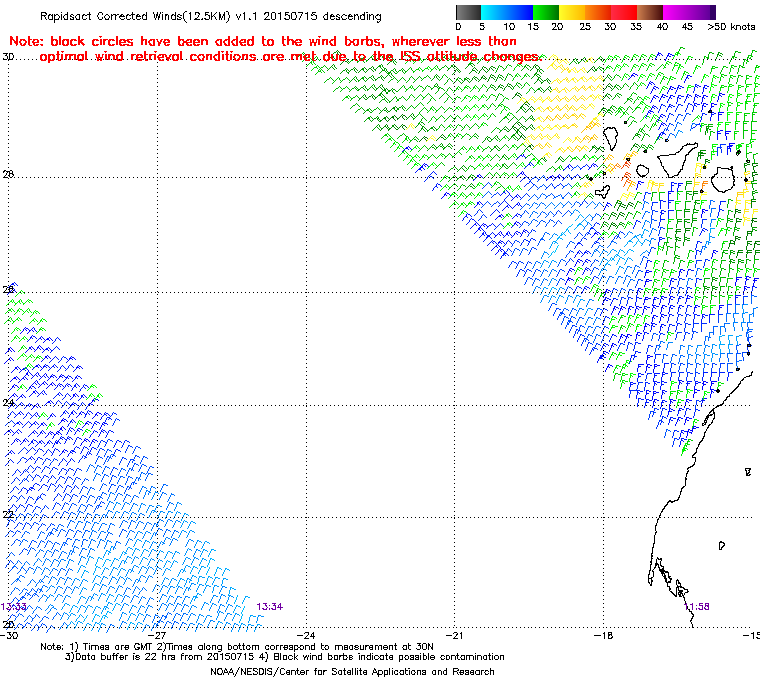Click the green 15-20 knots color bar segment
The height and width of the screenshot is (688, 760).
coord(546,12)
